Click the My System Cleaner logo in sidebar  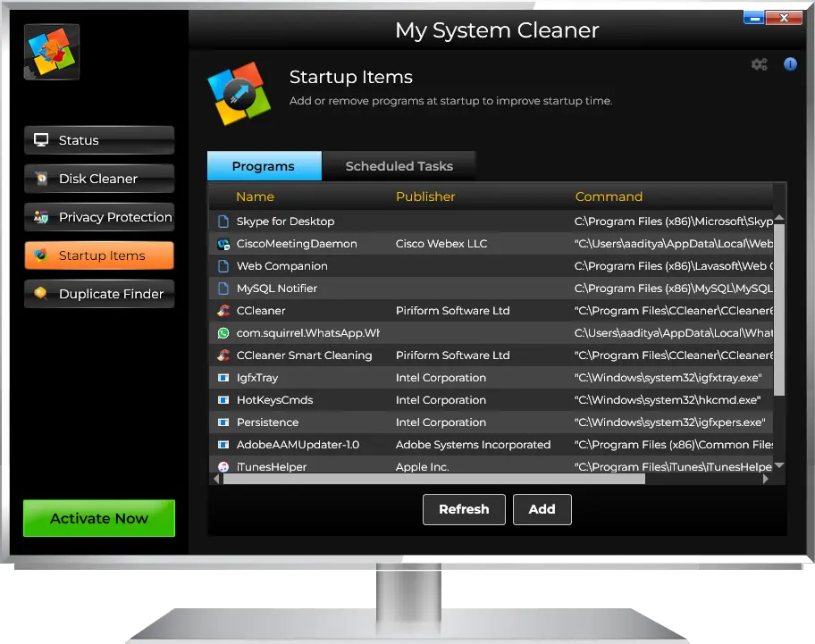(x=52, y=52)
